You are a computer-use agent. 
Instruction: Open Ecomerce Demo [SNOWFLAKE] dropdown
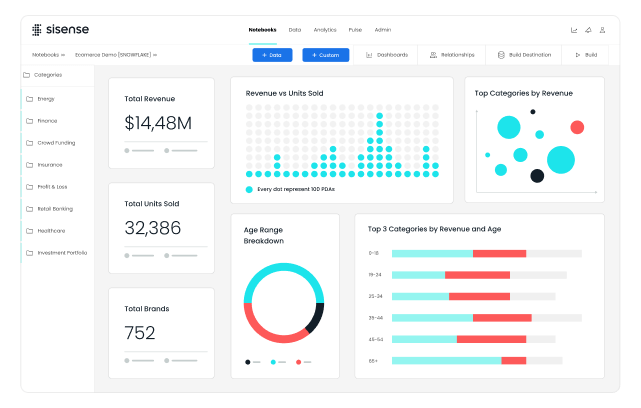pos(116,55)
